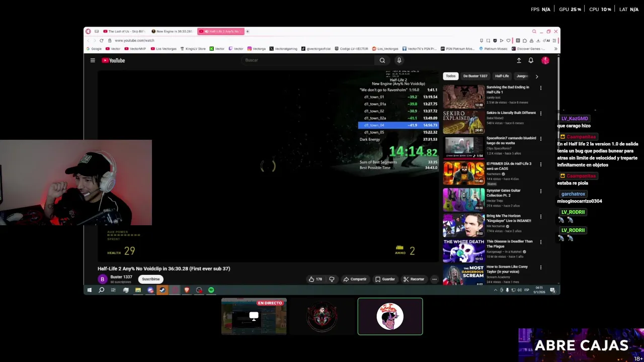
Task: Open the more actions ellipsis under video
Action: point(434,279)
